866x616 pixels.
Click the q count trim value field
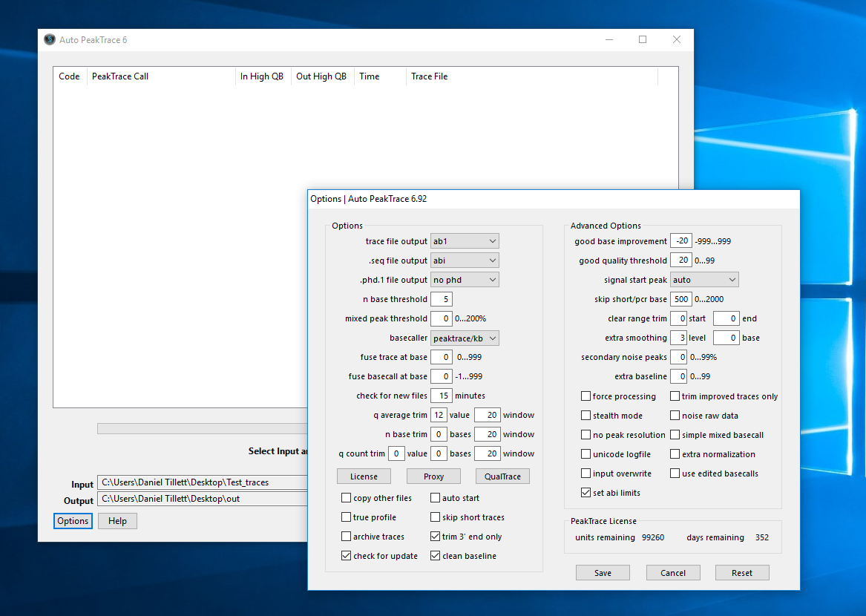pos(396,453)
